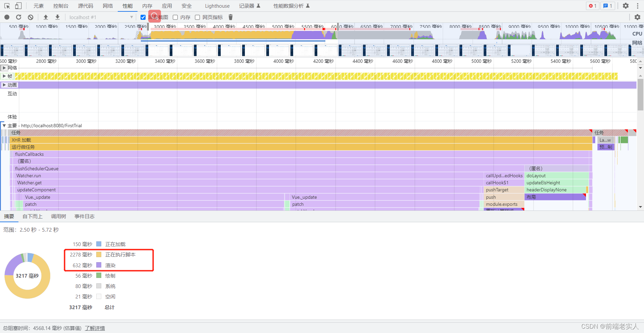Click the flame chart scroll-down arrow
The height and width of the screenshot is (333, 644).
click(x=640, y=207)
